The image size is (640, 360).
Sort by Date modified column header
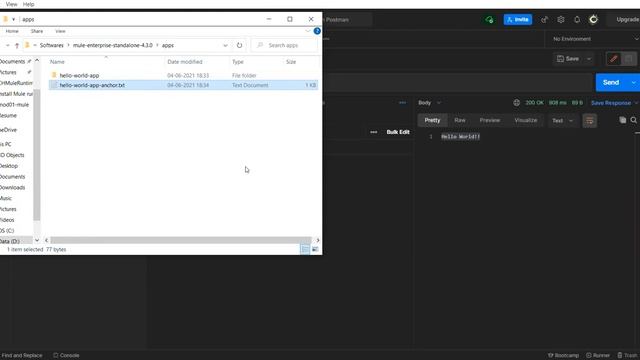pyautogui.click(x=185, y=62)
